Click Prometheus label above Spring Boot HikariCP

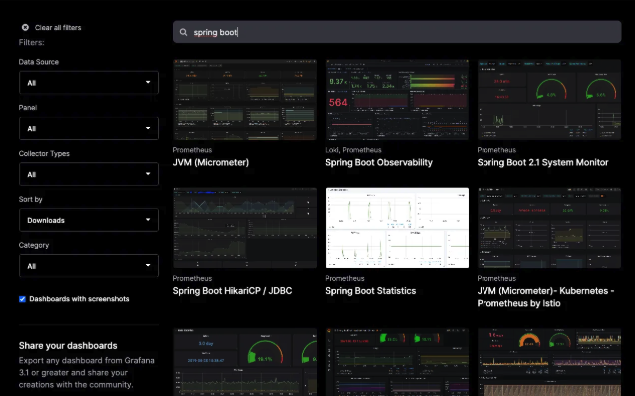[x=192, y=279]
